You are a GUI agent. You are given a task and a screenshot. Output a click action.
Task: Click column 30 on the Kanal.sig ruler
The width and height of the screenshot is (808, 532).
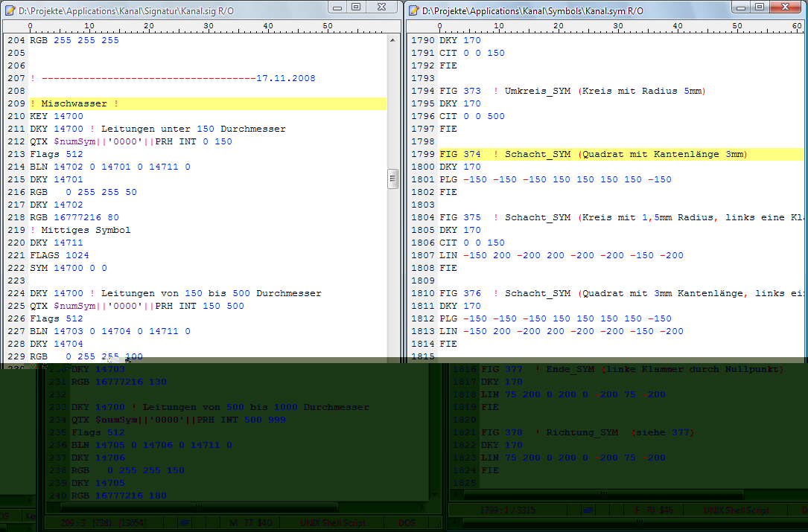pyautogui.click(x=209, y=26)
